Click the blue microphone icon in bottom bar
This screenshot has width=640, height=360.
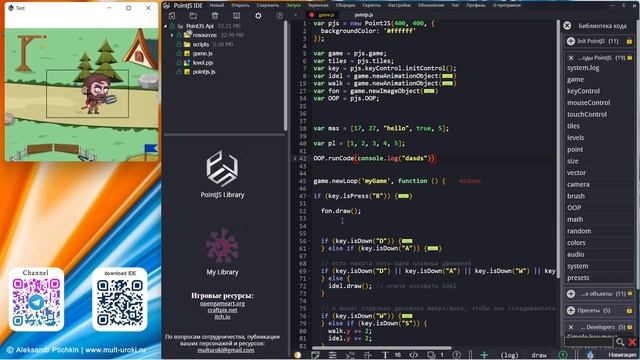click(x=590, y=355)
